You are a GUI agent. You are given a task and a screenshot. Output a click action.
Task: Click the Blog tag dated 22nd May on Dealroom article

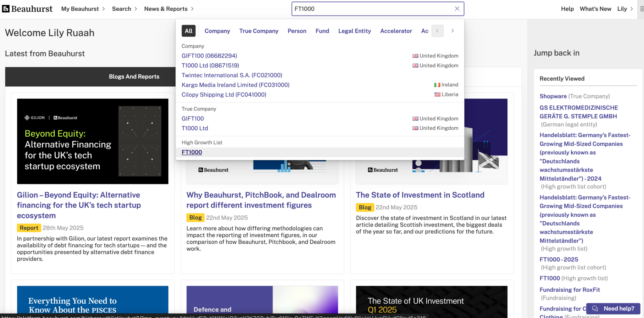pyautogui.click(x=196, y=218)
